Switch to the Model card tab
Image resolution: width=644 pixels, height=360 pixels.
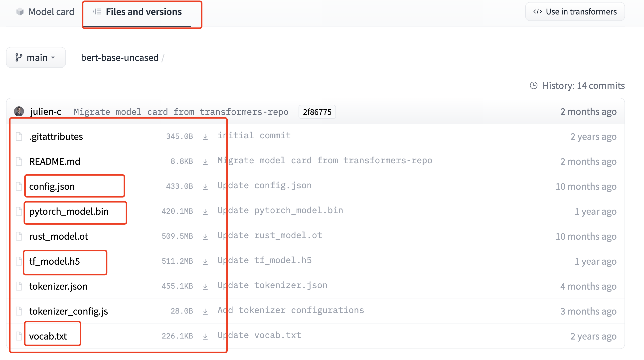(x=51, y=11)
